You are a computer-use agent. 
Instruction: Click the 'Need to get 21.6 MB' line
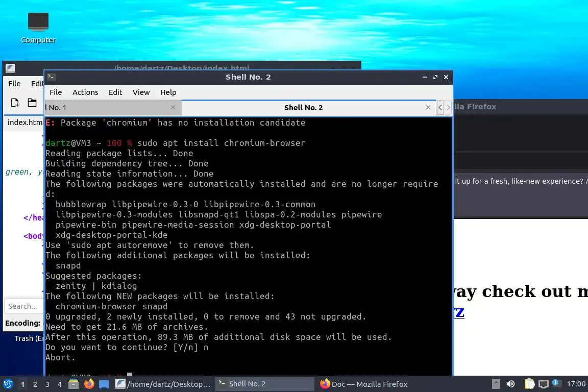[x=127, y=327]
